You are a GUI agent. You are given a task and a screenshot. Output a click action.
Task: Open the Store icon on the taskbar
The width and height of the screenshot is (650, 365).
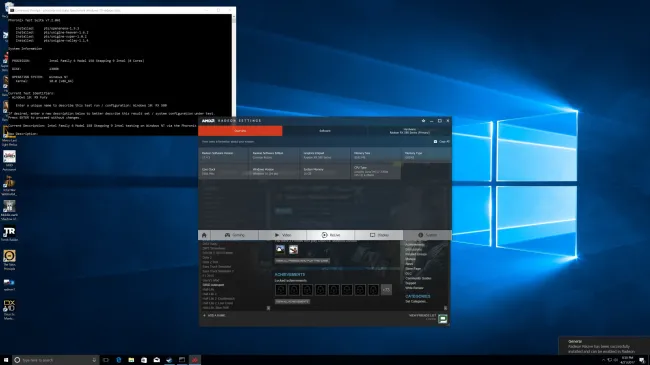pyautogui.click(x=144, y=360)
